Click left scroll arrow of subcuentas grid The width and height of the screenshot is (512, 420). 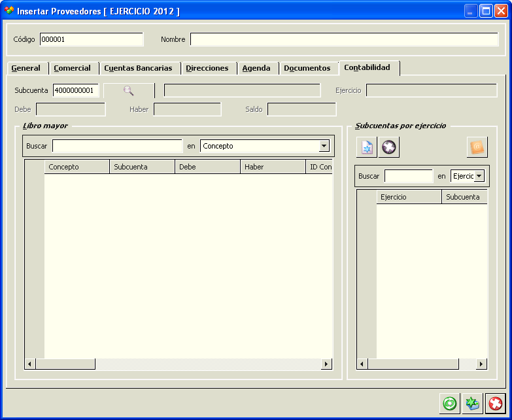pyautogui.click(x=362, y=364)
